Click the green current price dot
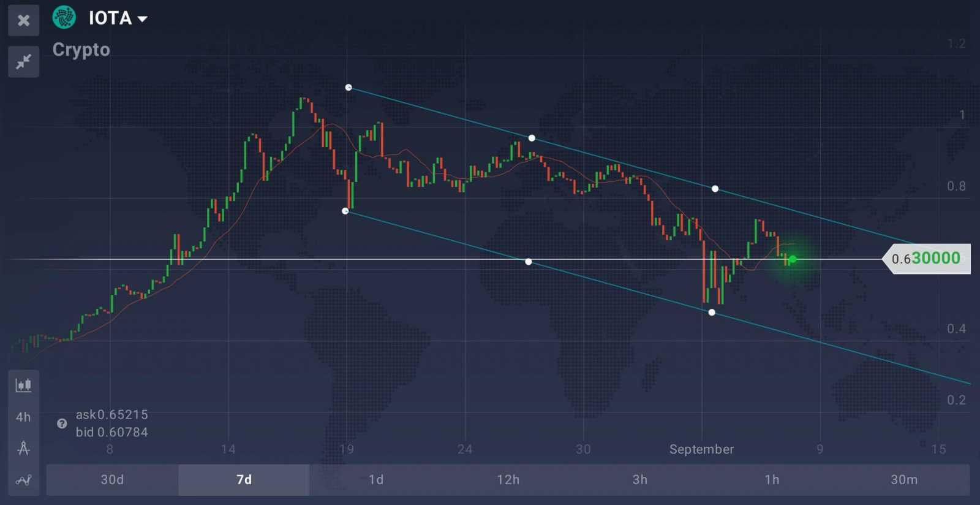This screenshot has height=505, width=980. click(x=793, y=259)
